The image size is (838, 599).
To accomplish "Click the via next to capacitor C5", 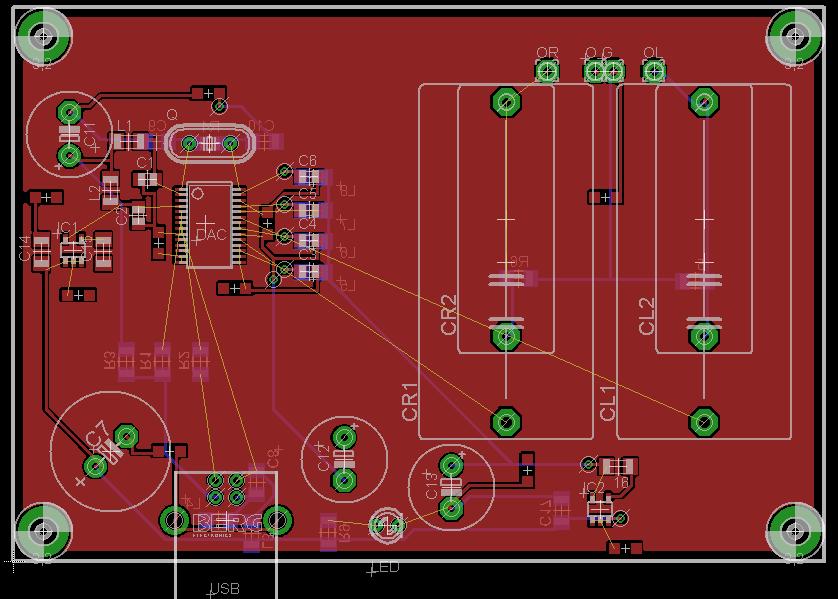I will 284,204.
